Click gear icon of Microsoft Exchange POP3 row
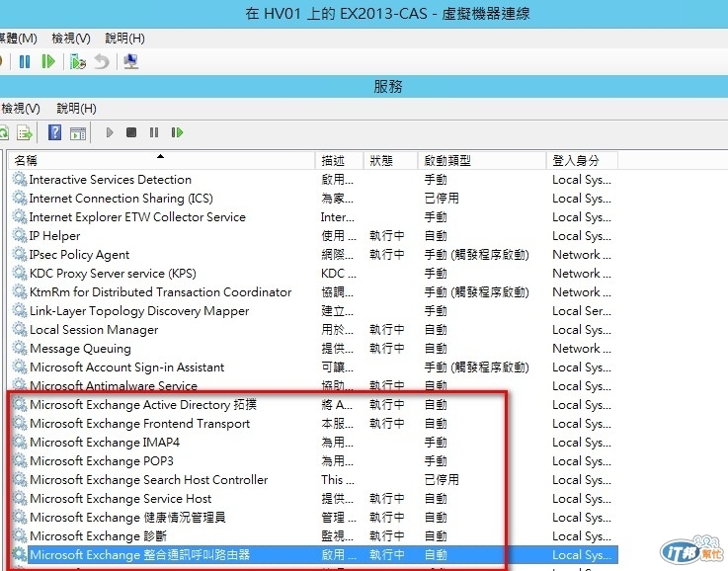 [x=20, y=461]
